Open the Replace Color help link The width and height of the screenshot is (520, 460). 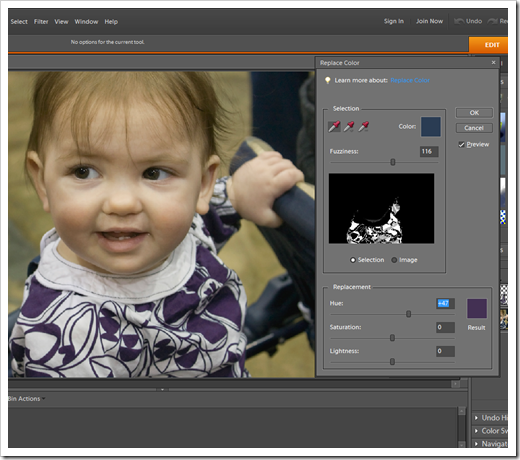click(x=410, y=80)
